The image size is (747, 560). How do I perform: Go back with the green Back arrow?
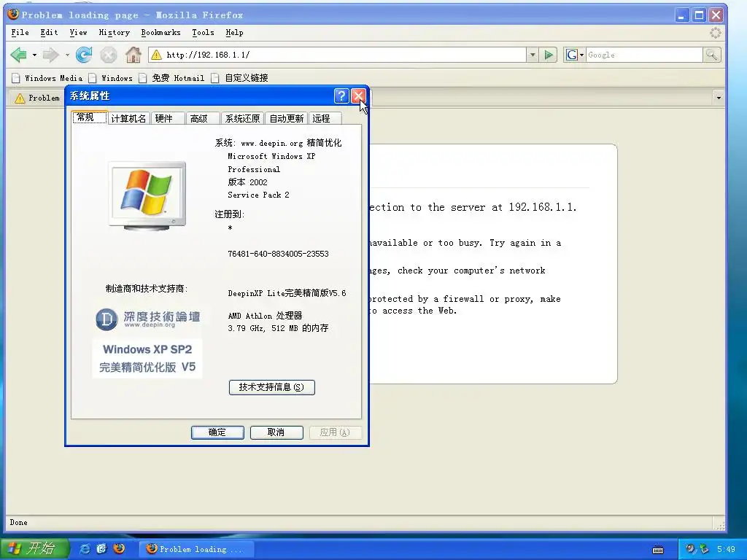(18, 55)
